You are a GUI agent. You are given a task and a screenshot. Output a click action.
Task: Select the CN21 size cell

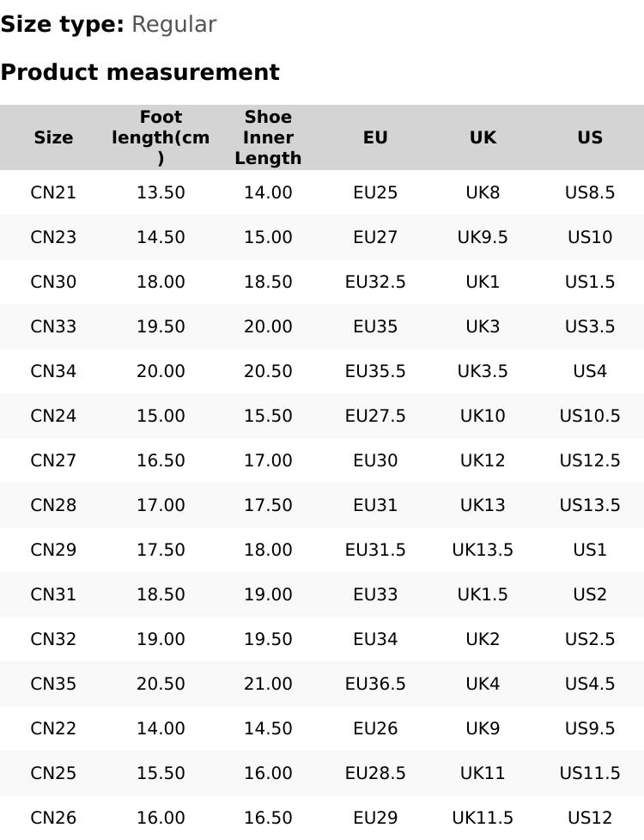tap(53, 192)
